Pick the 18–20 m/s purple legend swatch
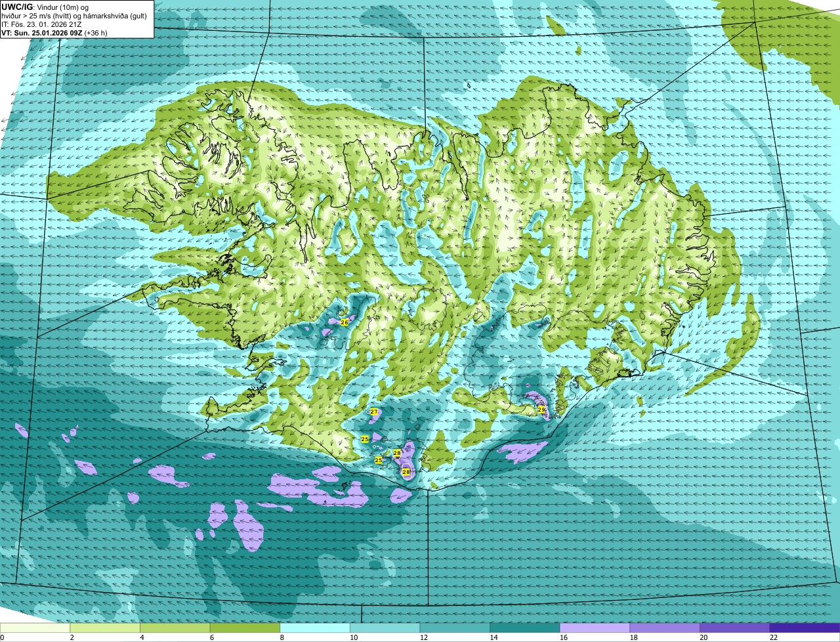The height and width of the screenshot is (642, 840). 665,628
